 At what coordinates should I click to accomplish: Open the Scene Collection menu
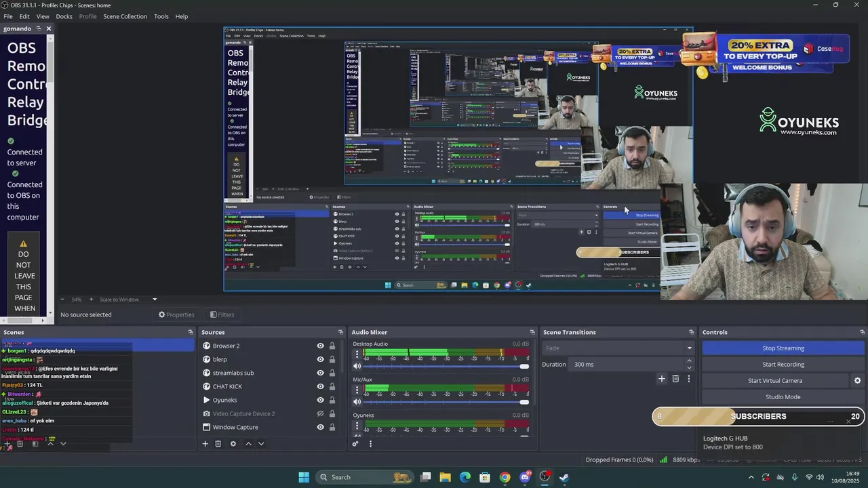pos(125,16)
